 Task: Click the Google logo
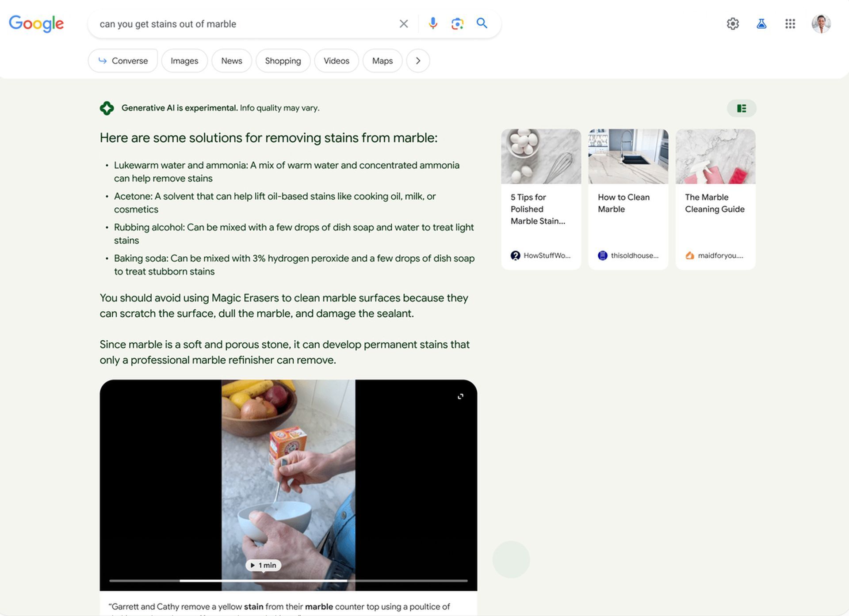[36, 23]
